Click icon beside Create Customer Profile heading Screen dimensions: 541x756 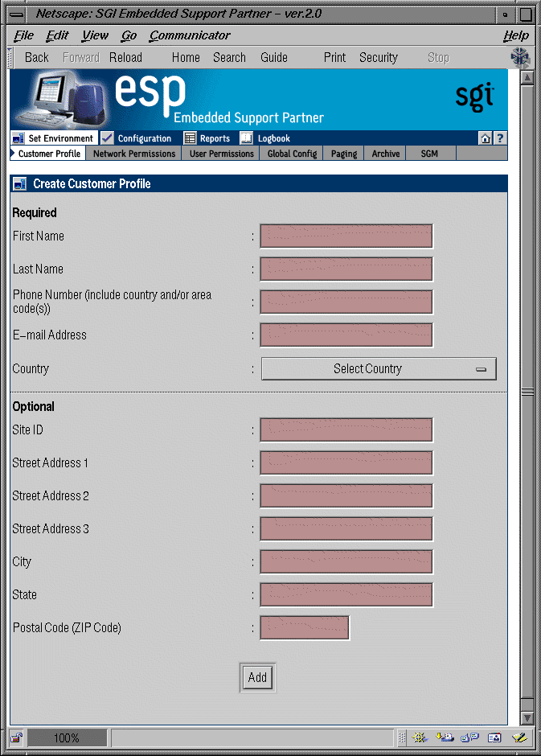[x=20, y=183]
